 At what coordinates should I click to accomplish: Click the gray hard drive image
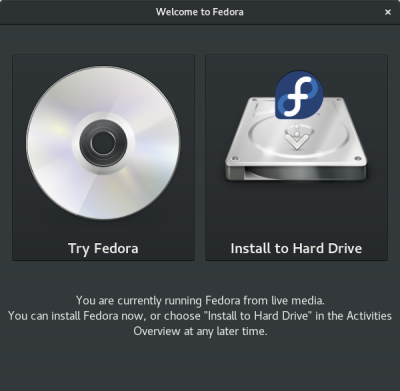(x=296, y=140)
